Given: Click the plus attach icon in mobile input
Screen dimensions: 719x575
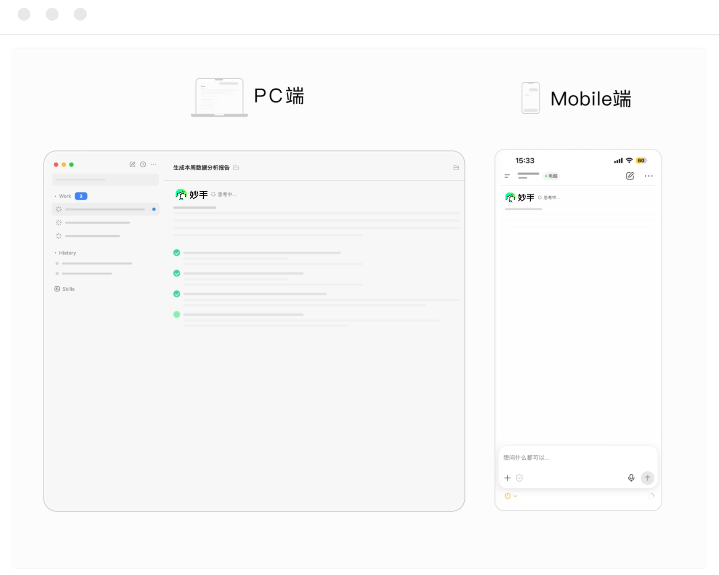Looking at the screenshot, I should [x=508, y=478].
